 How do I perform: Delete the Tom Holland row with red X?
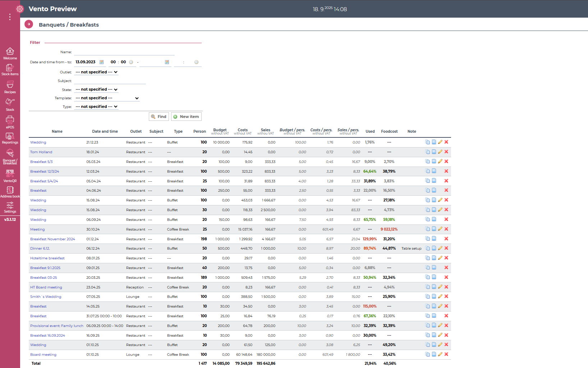click(x=446, y=152)
